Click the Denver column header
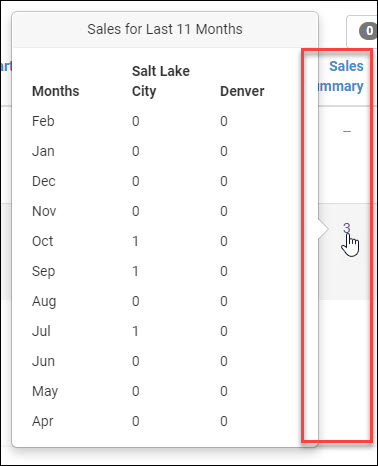 coord(242,91)
